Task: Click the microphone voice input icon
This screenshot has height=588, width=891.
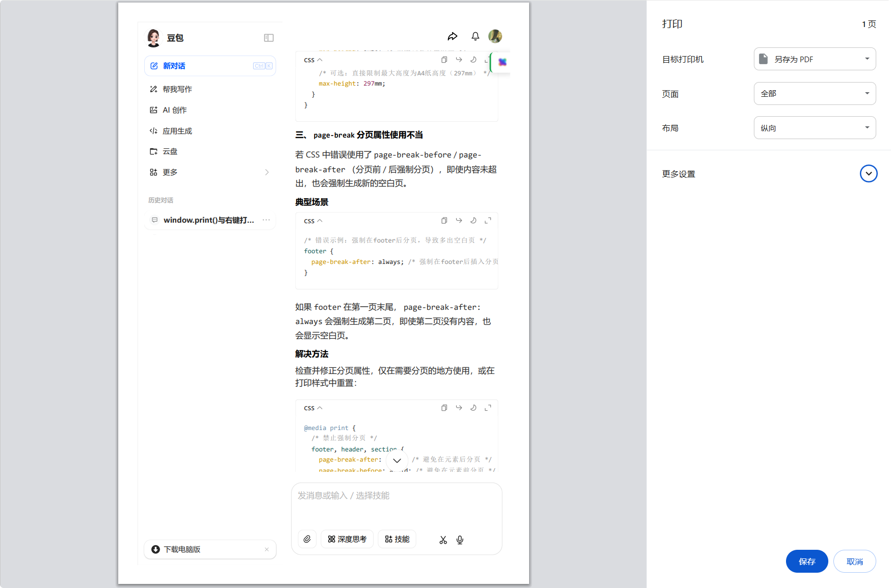Action: (460, 540)
